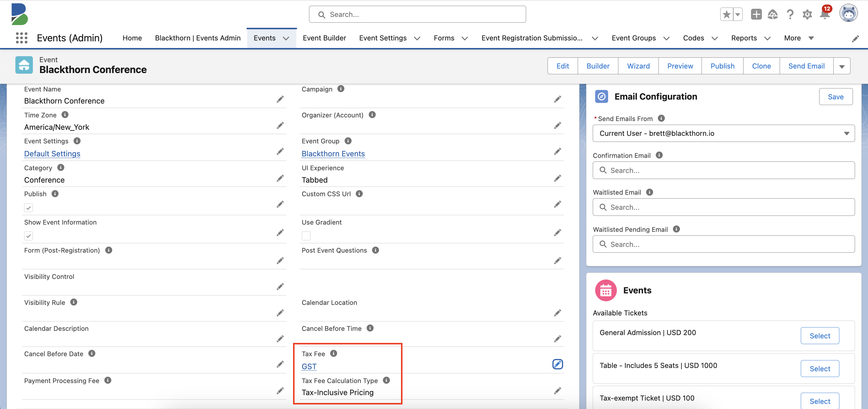
Task: Open the Setup gear icon
Action: [x=807, y=14]
